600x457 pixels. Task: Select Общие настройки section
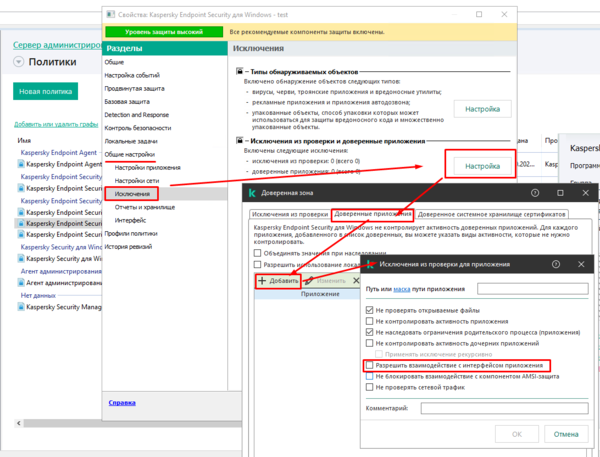coord(130,154)
